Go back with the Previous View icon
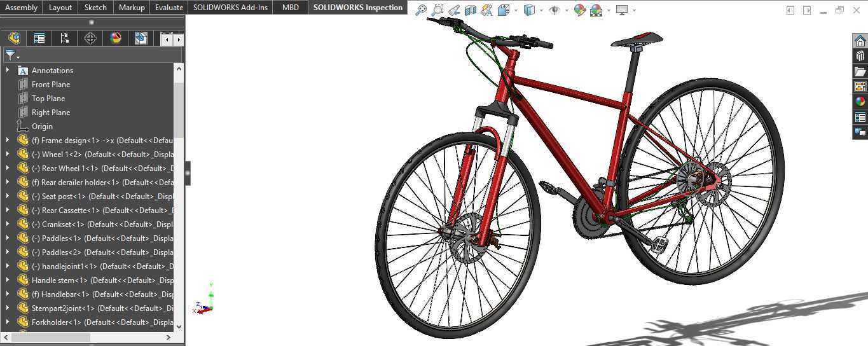Image resolution: width=868 pixels, height=346 pixels. point(454,10)
